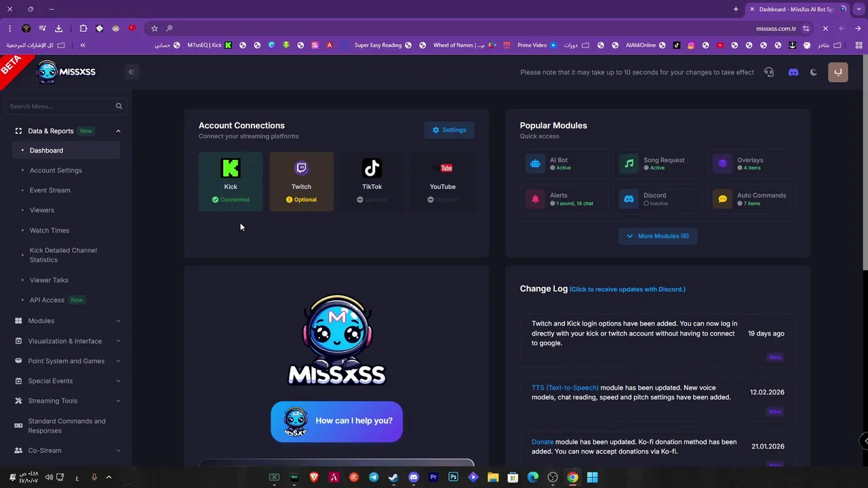Click the account connections Settings button
Image resolution: width=868 pixels, height=488 pixels.
coord(449,130)
